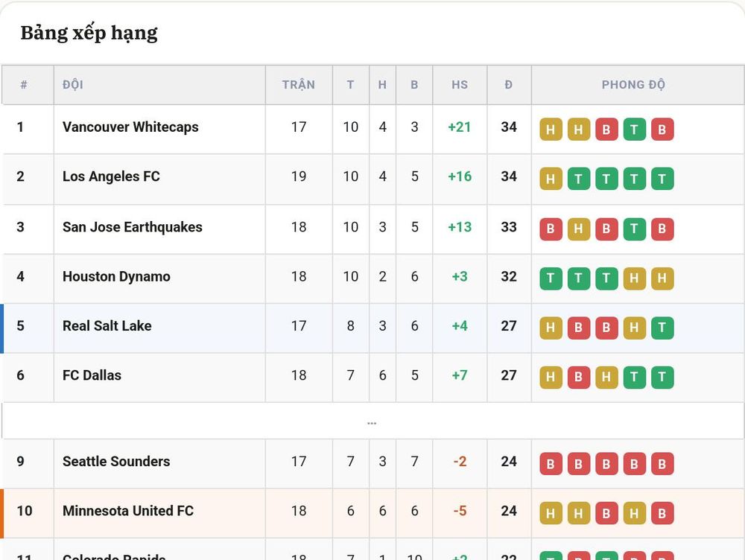The height and width of the screenshot is (560, 745).
Task: Click Seattle Sounders' first red B form badge
Action: (551, 464)
